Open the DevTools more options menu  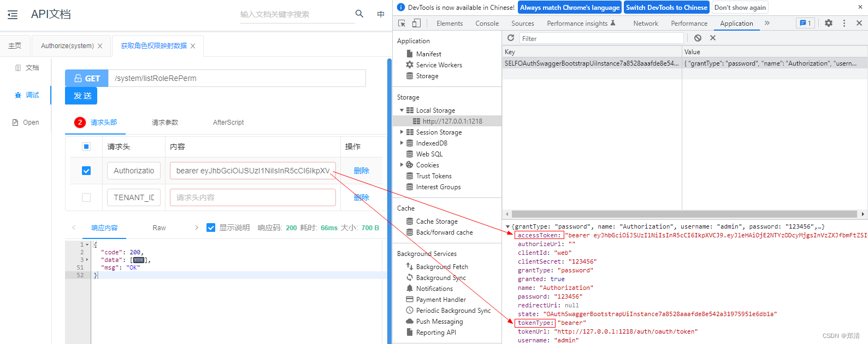click(x=844, y=23)
